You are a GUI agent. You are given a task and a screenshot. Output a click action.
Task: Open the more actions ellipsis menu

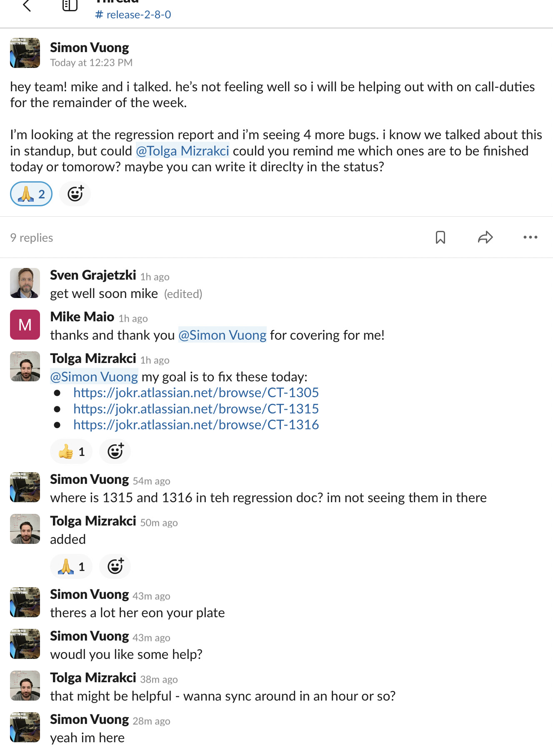point(530,238)
